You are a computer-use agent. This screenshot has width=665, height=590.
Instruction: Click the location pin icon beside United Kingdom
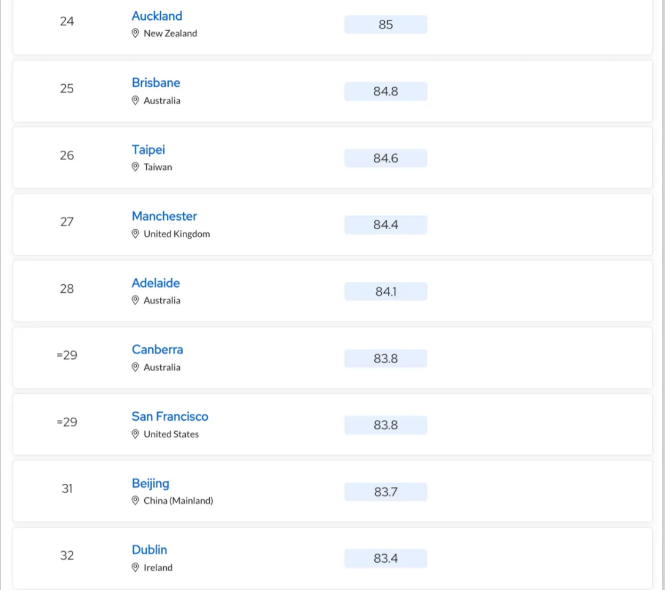pos(135,234)
